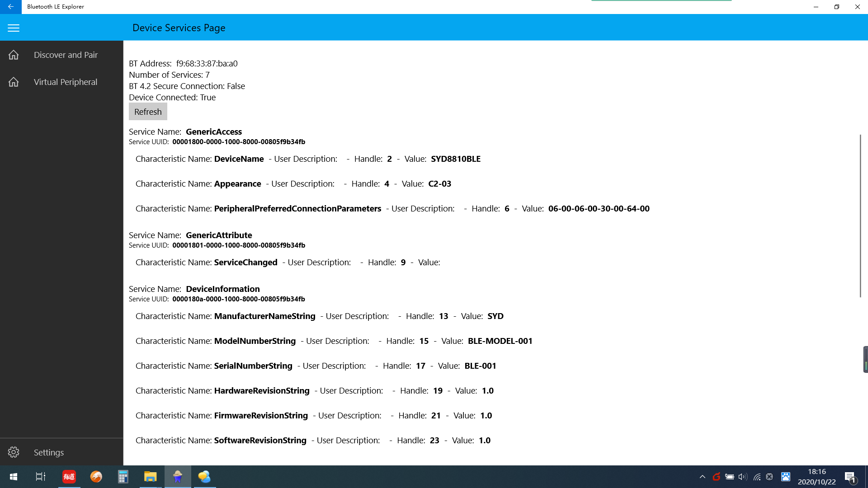868x488 pixels.
Task: Open Virtual Peripheral page
Action: (65, 82)
